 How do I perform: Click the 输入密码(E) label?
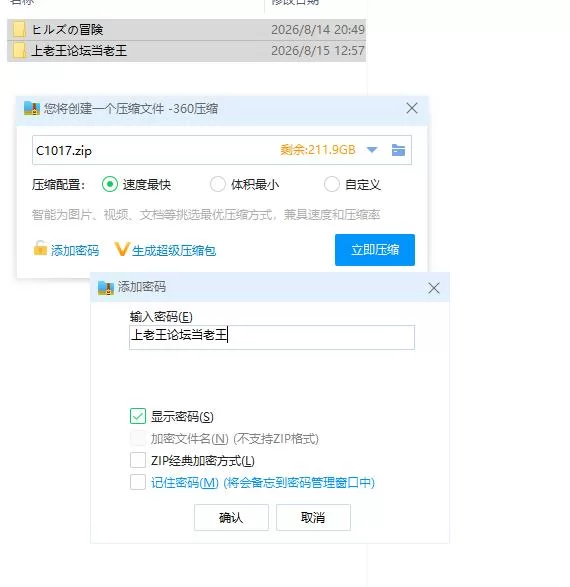pos(161,317)
